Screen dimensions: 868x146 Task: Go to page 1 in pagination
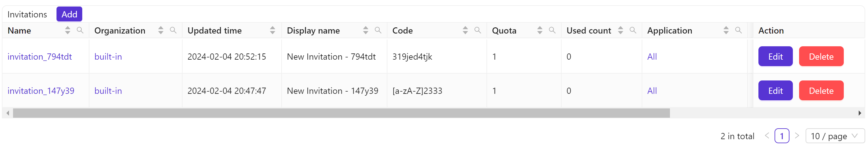point(782,136)
